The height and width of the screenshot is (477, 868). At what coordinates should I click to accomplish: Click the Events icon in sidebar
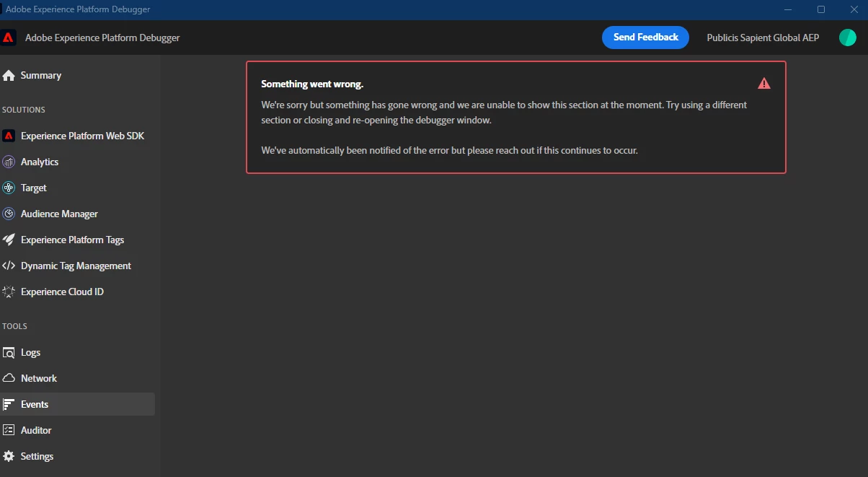click(x=9, y=404)
